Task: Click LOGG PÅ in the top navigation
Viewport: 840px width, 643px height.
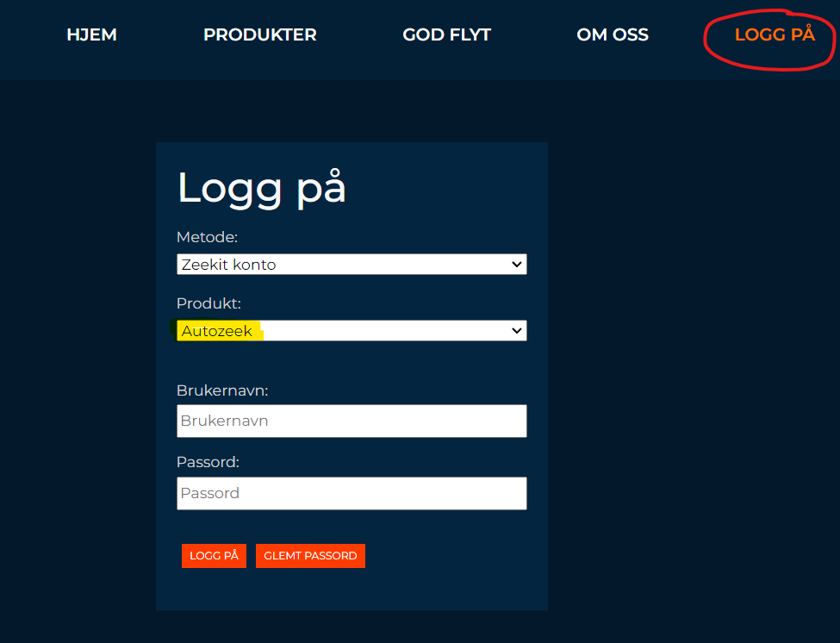Action: pos(775,34)
